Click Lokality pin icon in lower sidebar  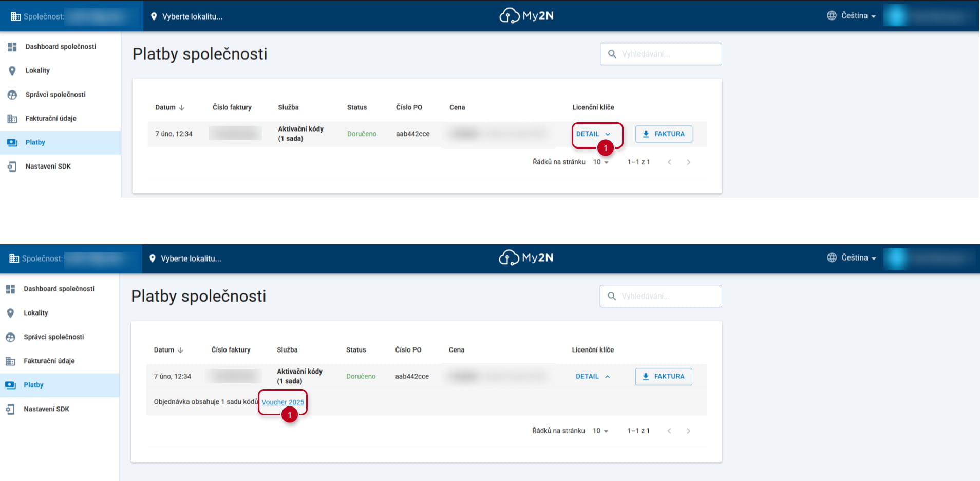(x=11, y=313)
